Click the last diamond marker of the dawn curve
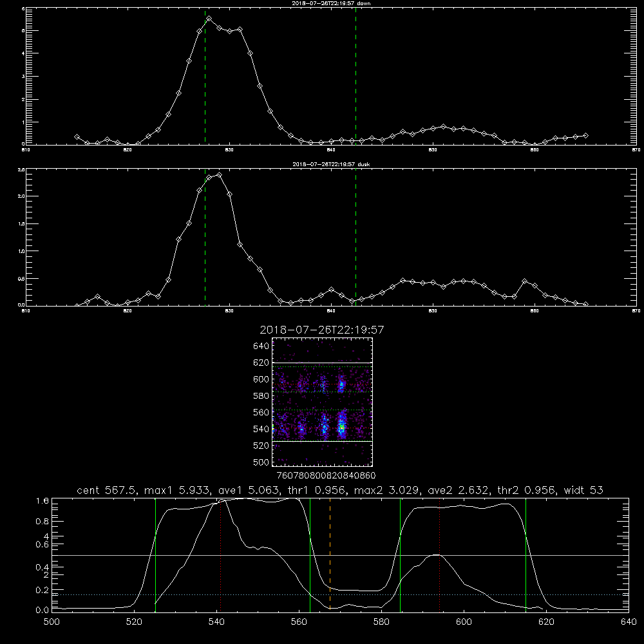This screenshot has height=644, width=644. coord(585,135)
